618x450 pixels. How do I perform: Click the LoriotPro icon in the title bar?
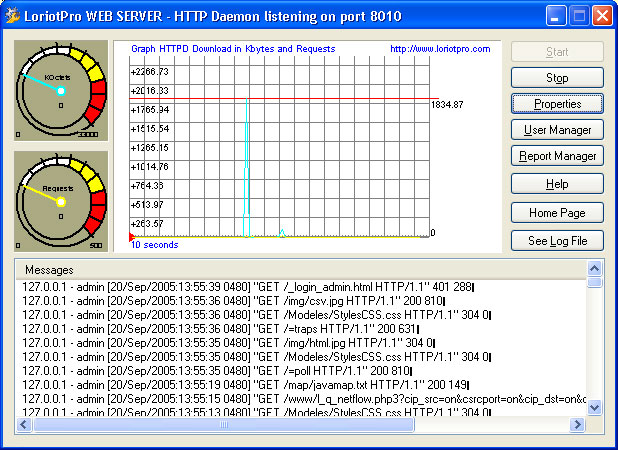[x=12, y=16]
